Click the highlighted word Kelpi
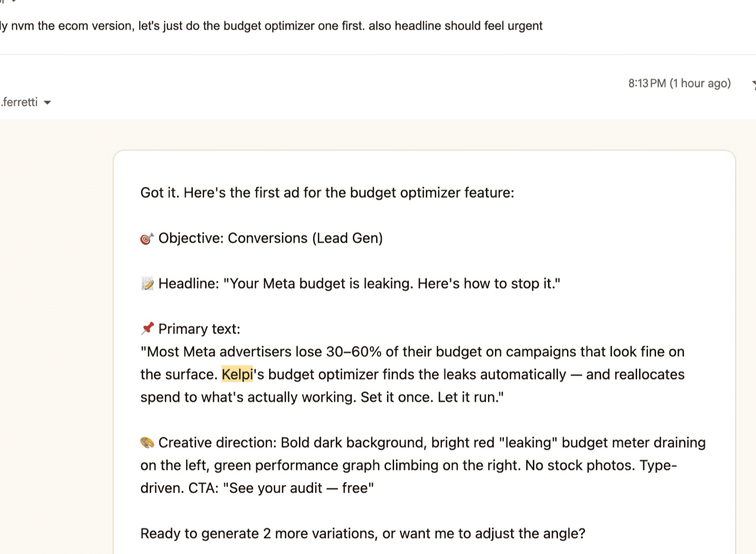Viewport: 756px width, 554px height. 237,374
